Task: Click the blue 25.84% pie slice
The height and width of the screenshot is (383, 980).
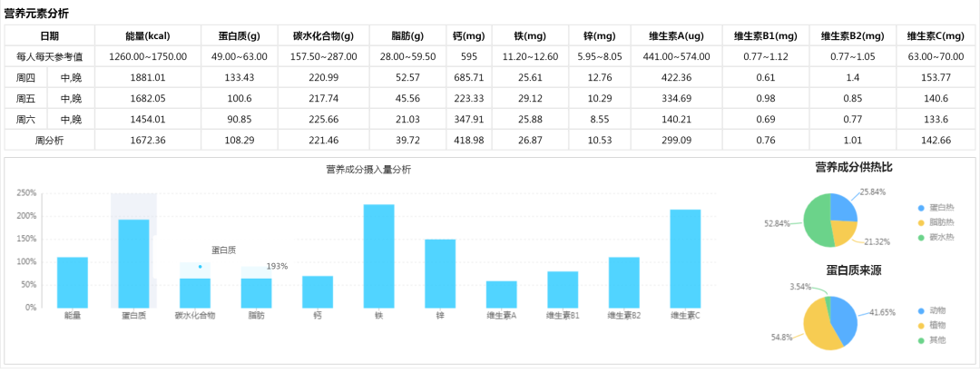Action: [842, 209]
